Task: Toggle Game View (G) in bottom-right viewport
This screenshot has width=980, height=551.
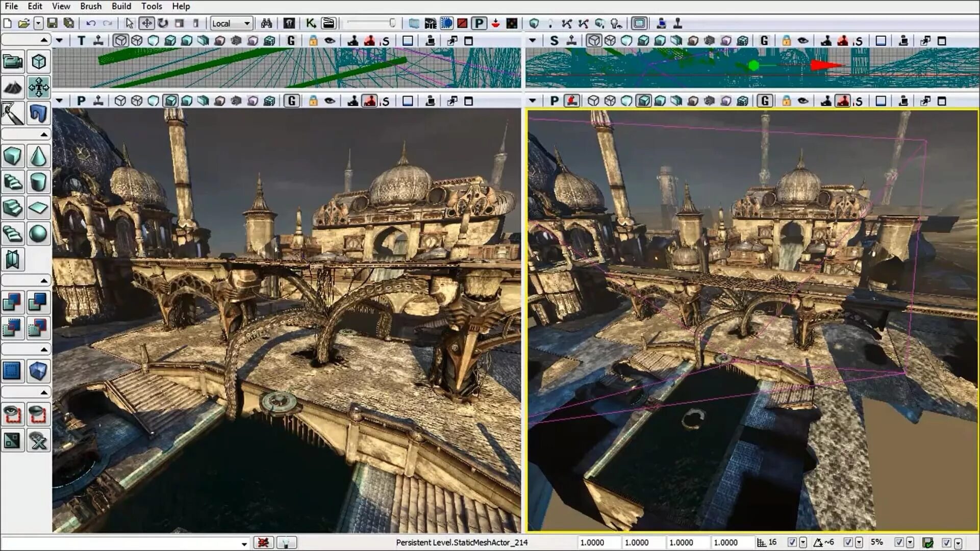Action: click(x=764, y=101)
